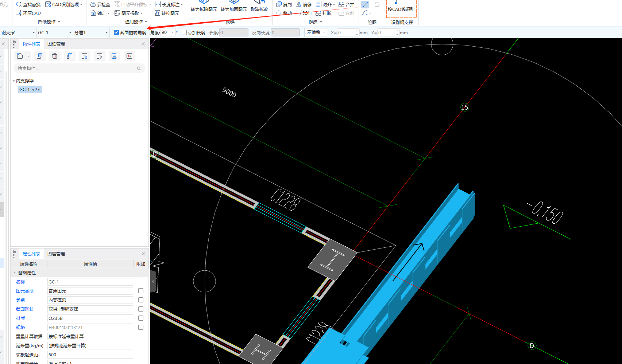The width and height of the screenshot is (622, 364).
Task: Select GC-1 <2> in component tree
Action: pyautogui.click(x=30, y=90)
